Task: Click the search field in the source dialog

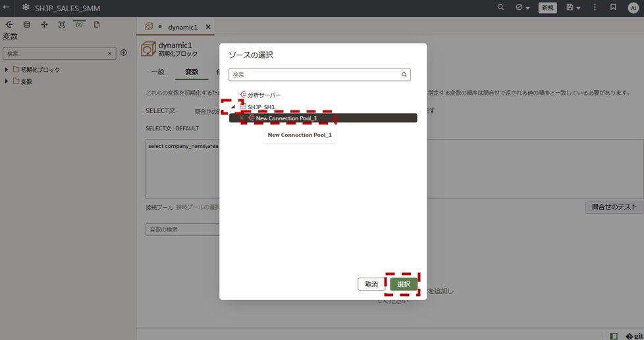Action: tap(319, 75)
